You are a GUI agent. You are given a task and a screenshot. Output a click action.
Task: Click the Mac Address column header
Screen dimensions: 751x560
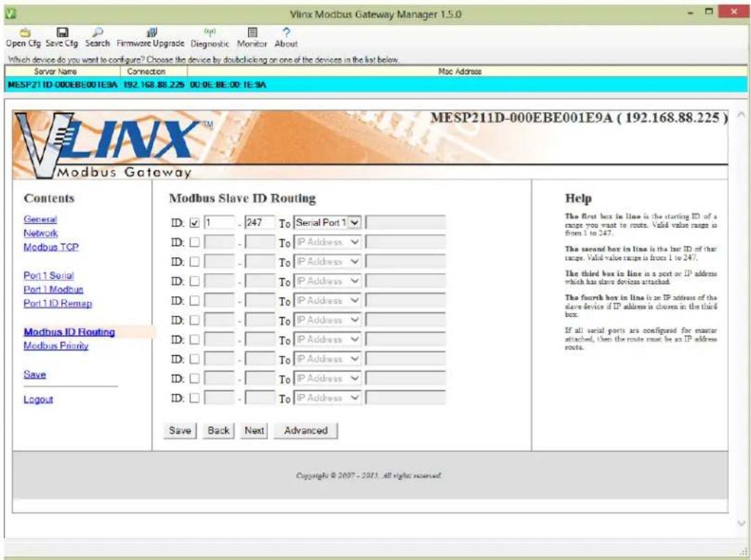point(467,71)
